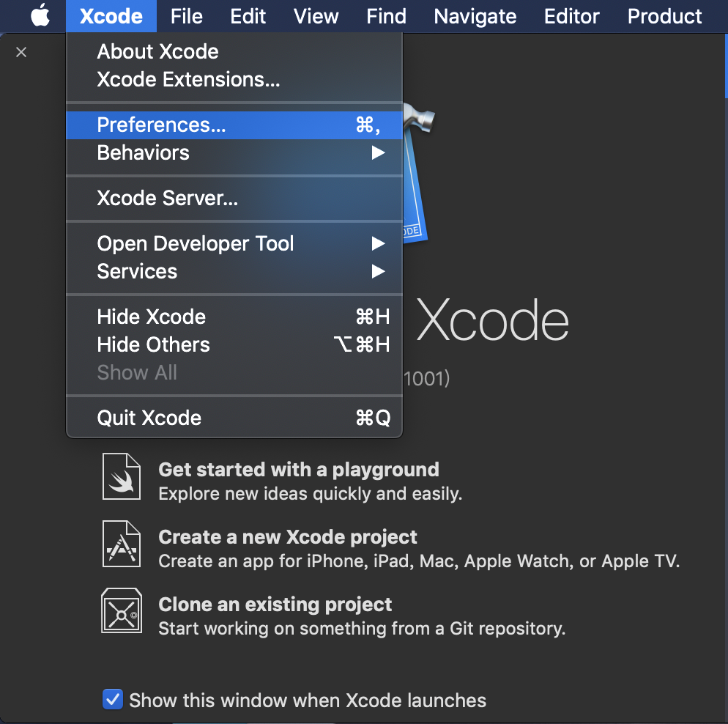Expand the Services submenu arrow
Screen dimensions: 728x724
[x=378, y=271]
